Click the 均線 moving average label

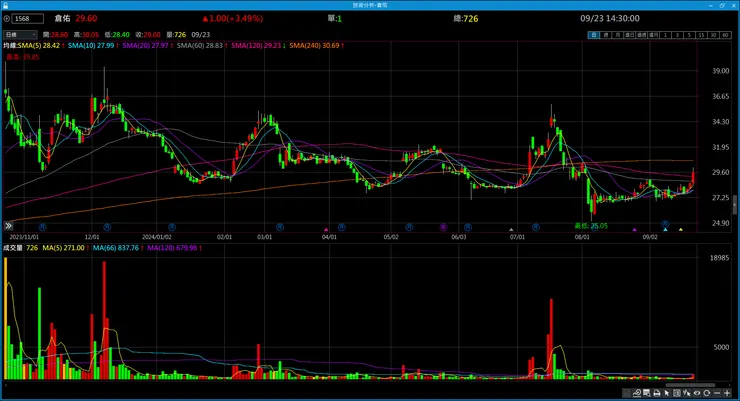point(10,45)
